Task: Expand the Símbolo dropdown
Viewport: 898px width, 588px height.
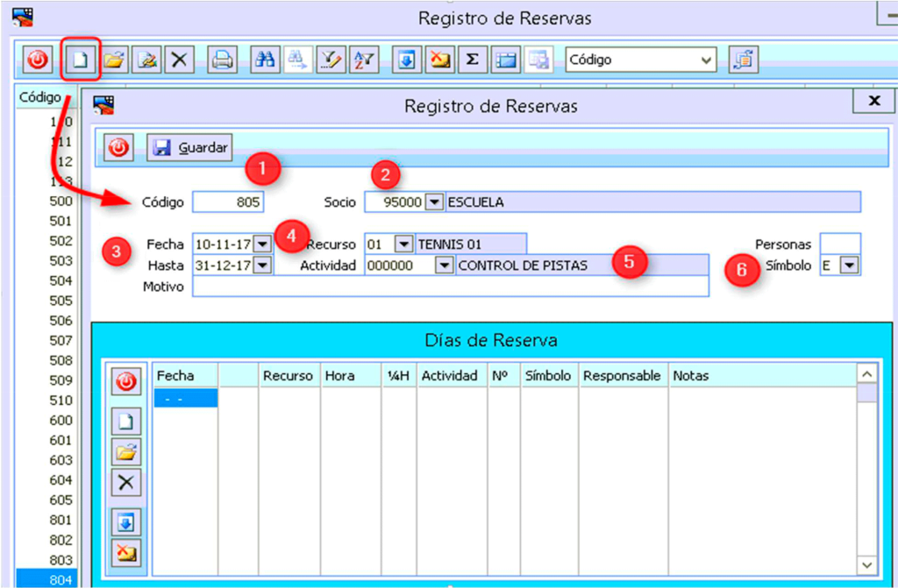Action: [x=849, y=266]
